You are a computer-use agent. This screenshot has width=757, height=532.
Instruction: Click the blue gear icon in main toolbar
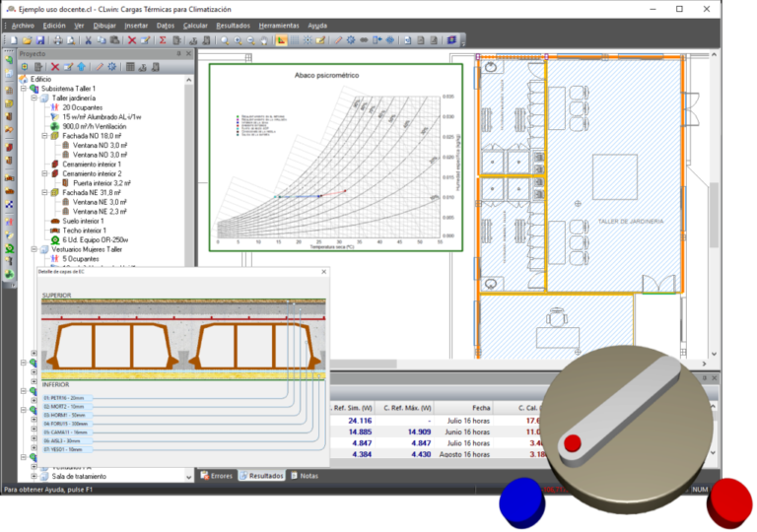(x=351, y=40)
